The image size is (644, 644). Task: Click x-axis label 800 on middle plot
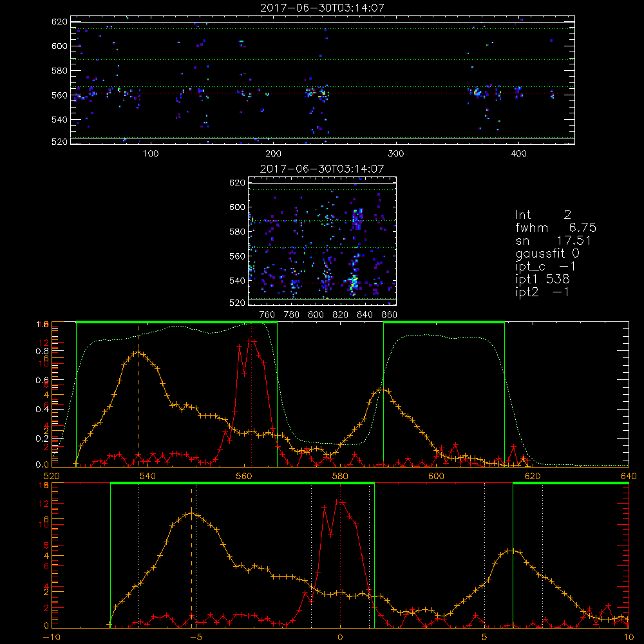click(316, 315)
